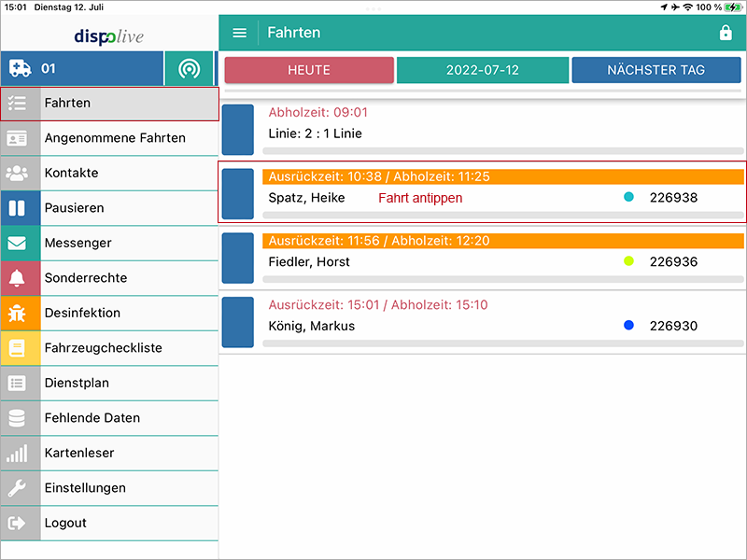Tap the 'Fahrten' header title
This screenshot has width=747, height=560.
tap(294, 33)
